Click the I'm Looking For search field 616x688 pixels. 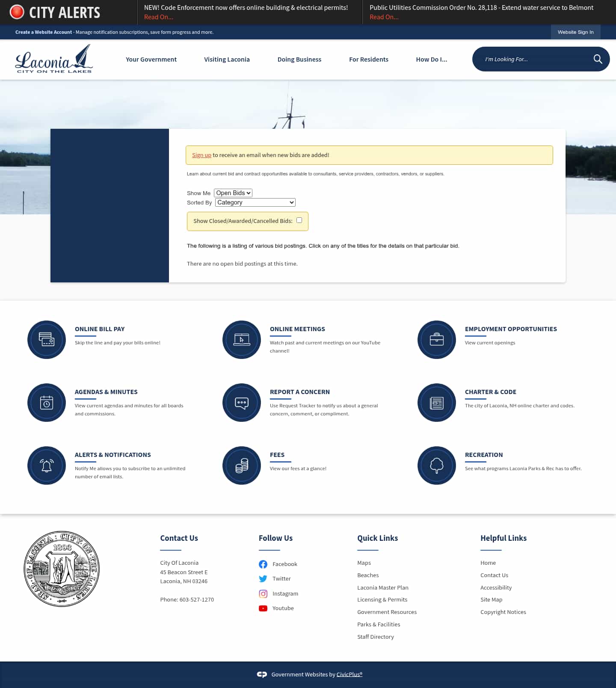(535, 59)
